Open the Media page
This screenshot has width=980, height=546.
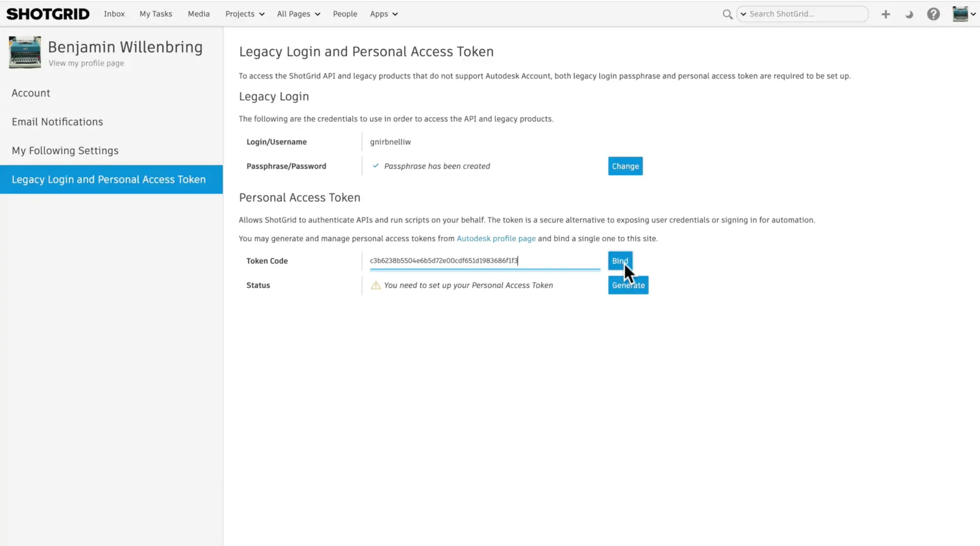pos(199,14)
